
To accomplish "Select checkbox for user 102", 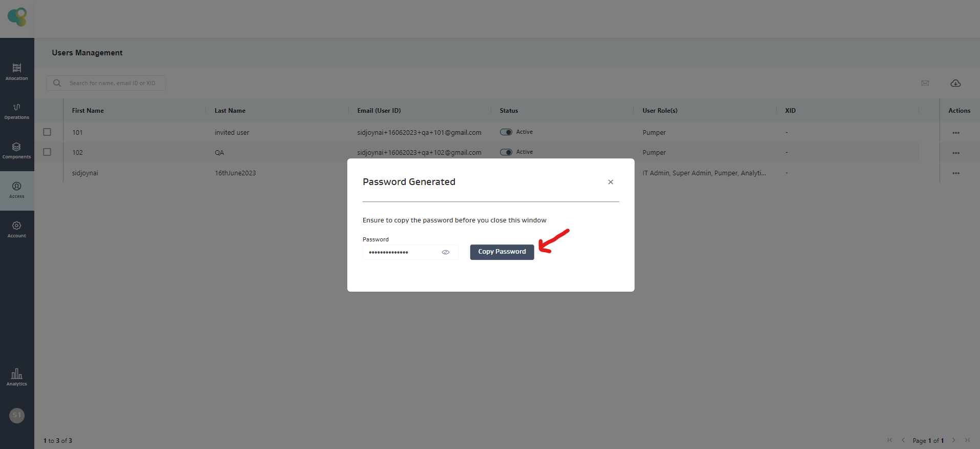I will point(47,152).
